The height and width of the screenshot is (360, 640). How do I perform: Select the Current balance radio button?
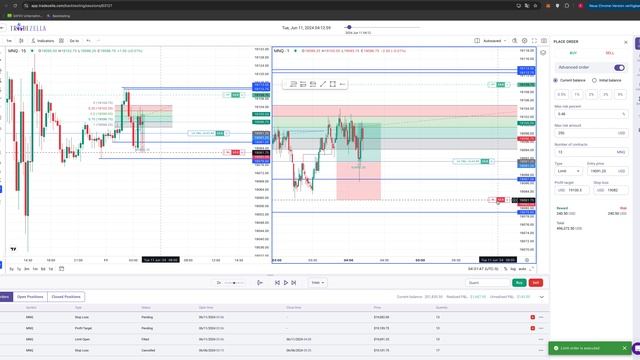click(556, 80)
